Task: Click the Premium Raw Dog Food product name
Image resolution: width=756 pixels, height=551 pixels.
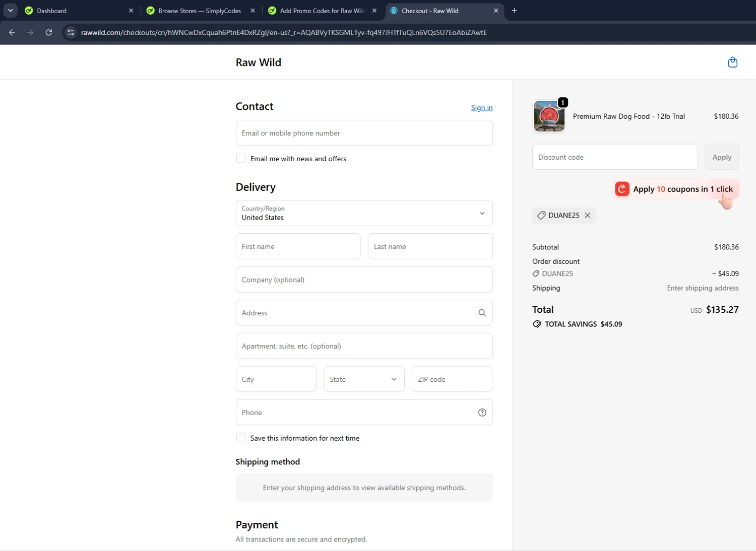Action: [x=628, y=116]
